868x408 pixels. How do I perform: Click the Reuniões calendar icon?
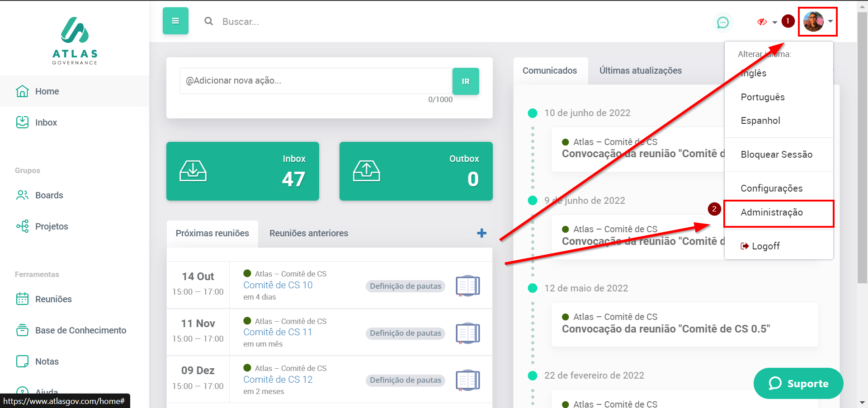click(22, 299)
